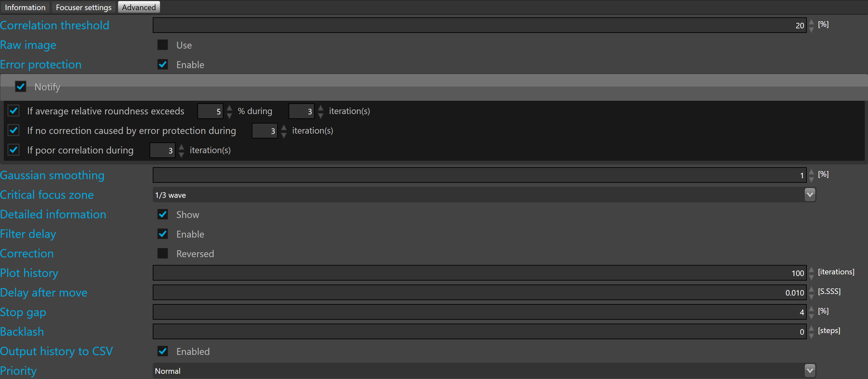Decrease the Delay after move value

[x=811, y=296]
